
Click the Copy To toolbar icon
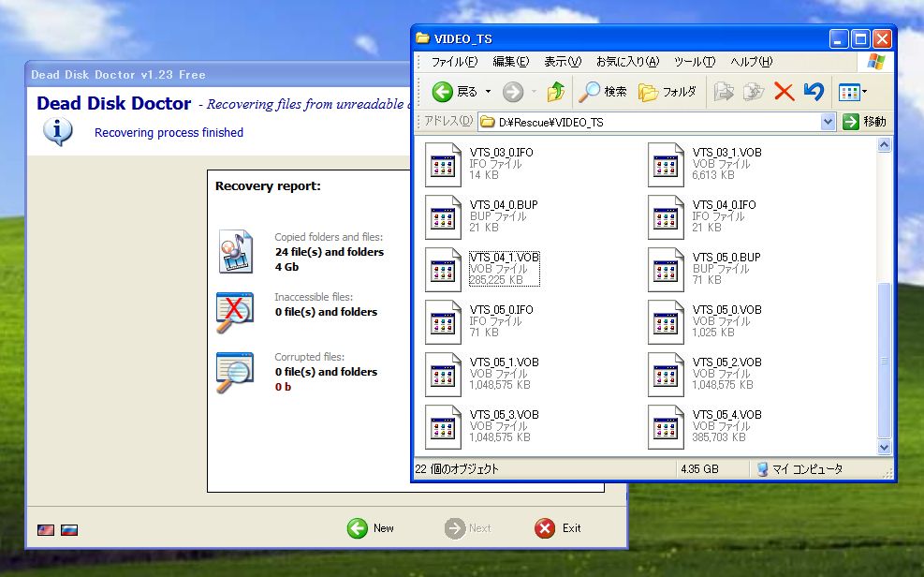tap(753, 92)
